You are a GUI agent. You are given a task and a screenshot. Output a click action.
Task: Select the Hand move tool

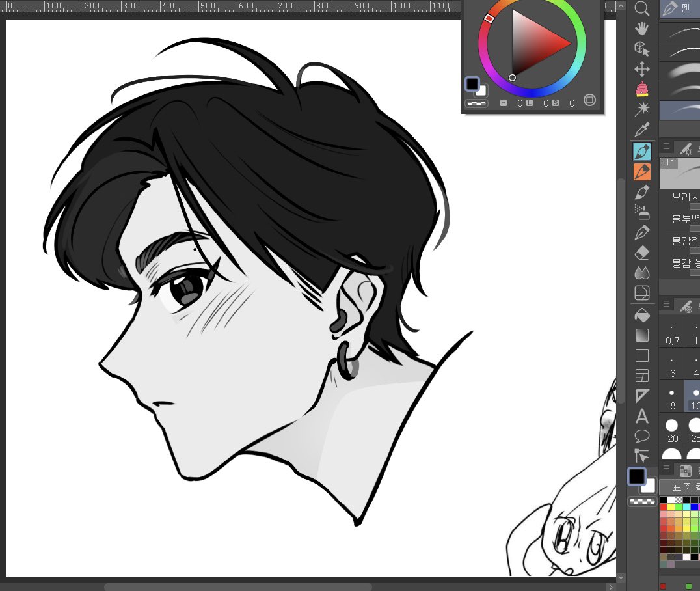[x=641, y=29]
